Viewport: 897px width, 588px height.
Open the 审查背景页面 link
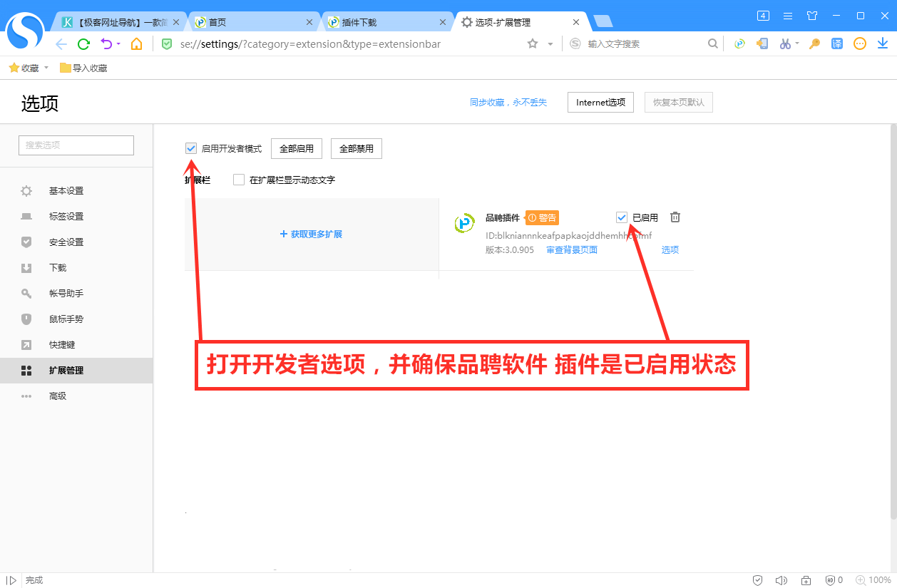click(x=572, y=249)
